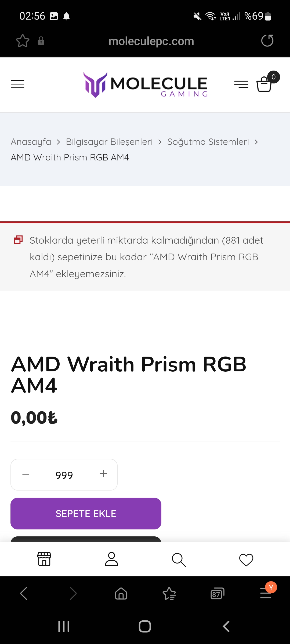This screenshot has width=290, height=644.
Task: Open the filter list menu beside cart
Action: (241, 84)
